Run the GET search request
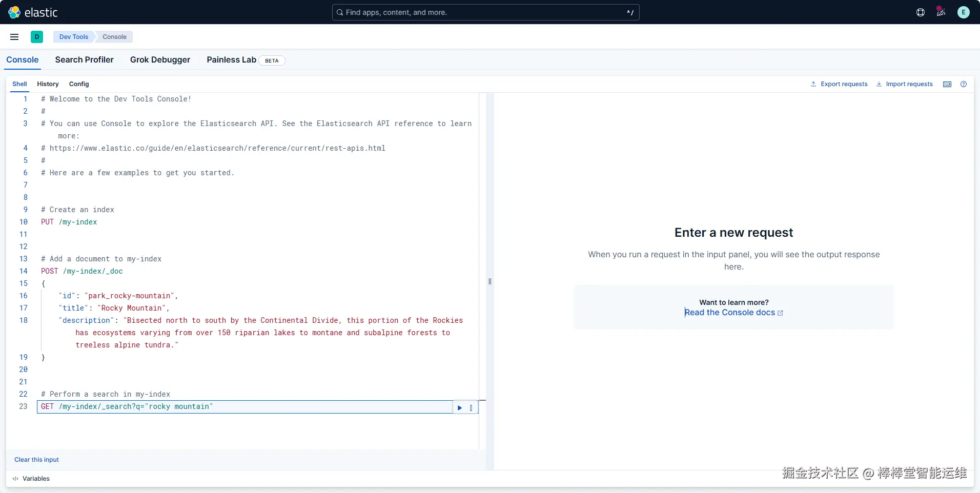 coord(460,408)
